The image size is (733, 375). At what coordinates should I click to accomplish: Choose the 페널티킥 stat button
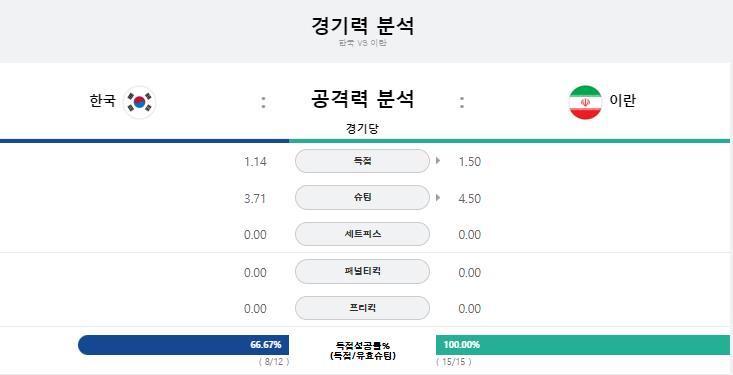[x=362, y=271]
